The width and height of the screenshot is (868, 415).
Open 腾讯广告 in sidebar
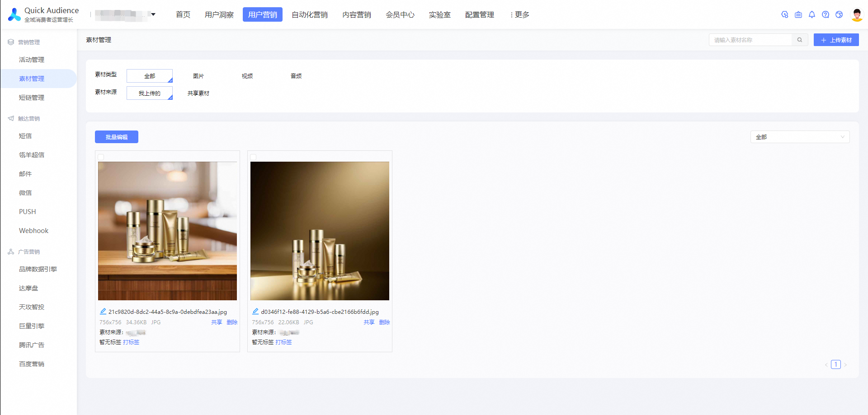(x=32, y=345)
